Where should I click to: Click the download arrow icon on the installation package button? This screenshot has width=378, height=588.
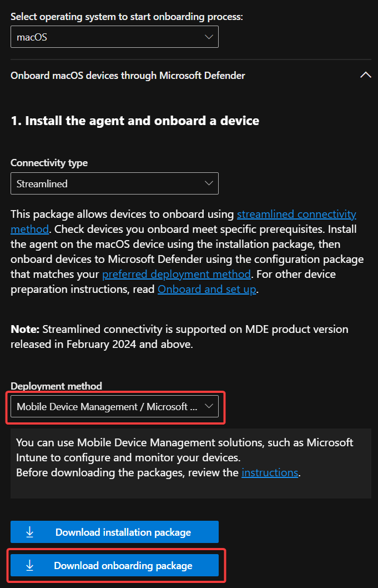pos(30,532)
